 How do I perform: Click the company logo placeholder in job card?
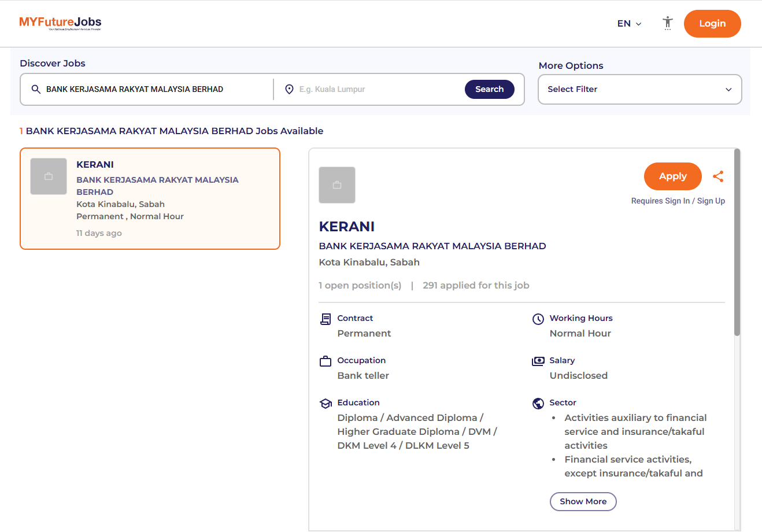pos(49,176)
